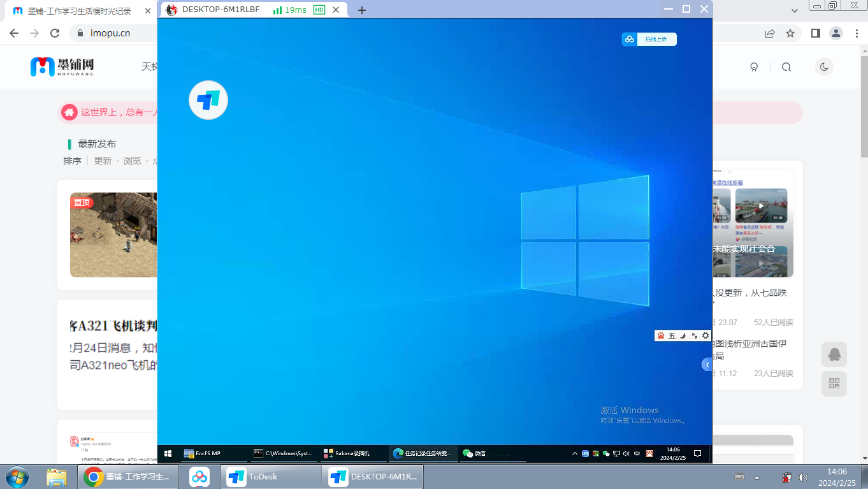The height and width of the screenshot is (489, 868).
Task: Click the 五 mode button on IME bar
Action: (x=672, y=335)
